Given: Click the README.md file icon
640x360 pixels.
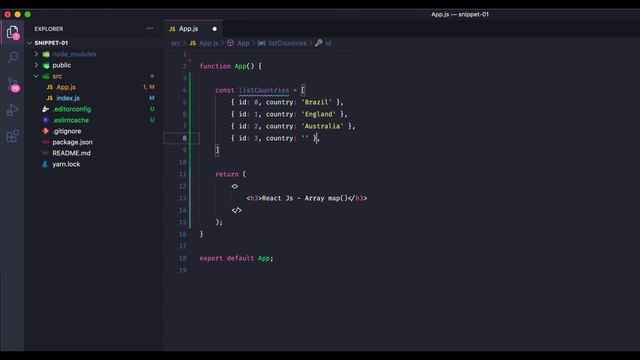Looking at the screenshot, I should click(45, 153).
